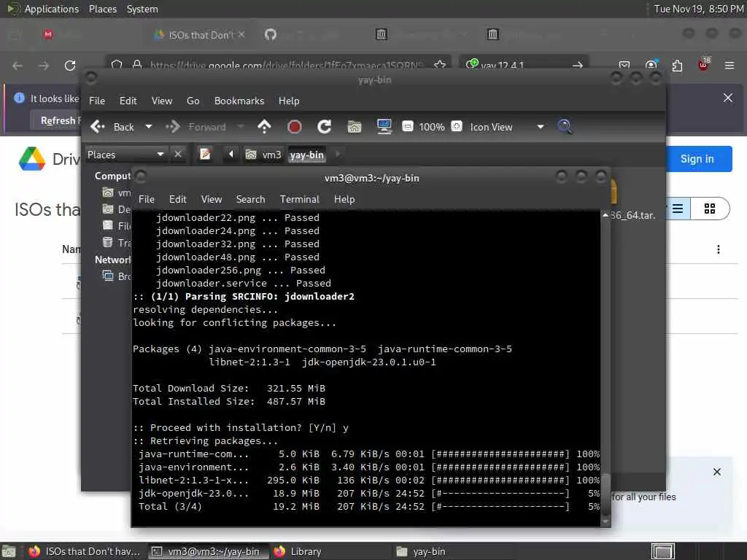This screenshot has width=747, height=560.
Task: Click the search magnifier in file manager
Action: [x=565, y=127]
